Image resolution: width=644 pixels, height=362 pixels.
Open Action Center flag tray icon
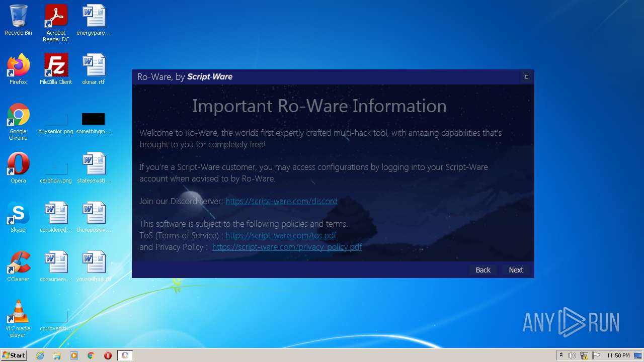coord(596,355)
